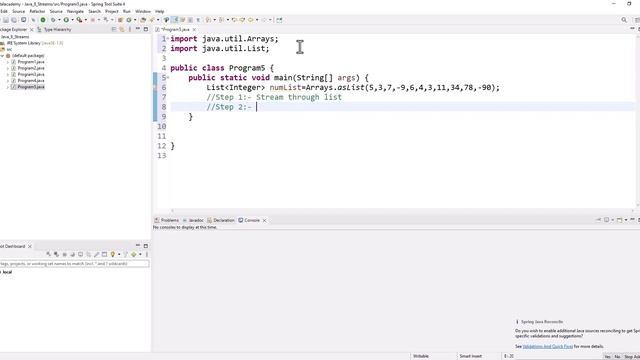Click the editor horizontal scrollbar
This screenshot has width=640, height=360.
click(x=402, y=211)
